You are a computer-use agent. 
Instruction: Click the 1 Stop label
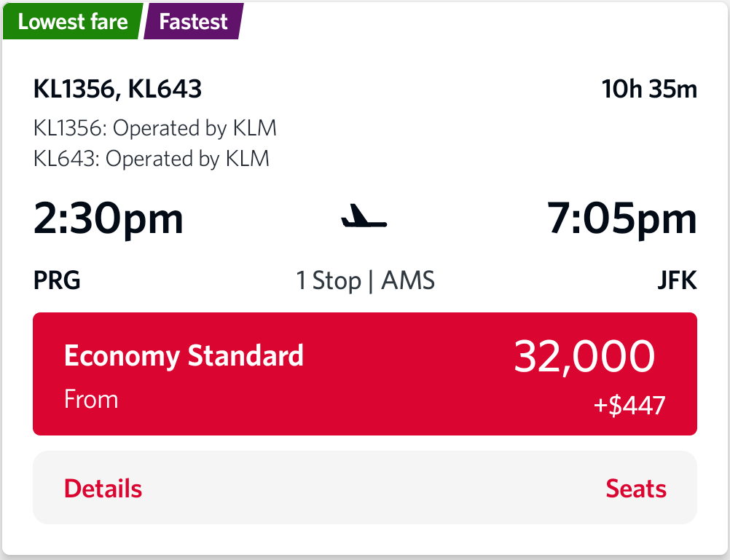[328, 280]
